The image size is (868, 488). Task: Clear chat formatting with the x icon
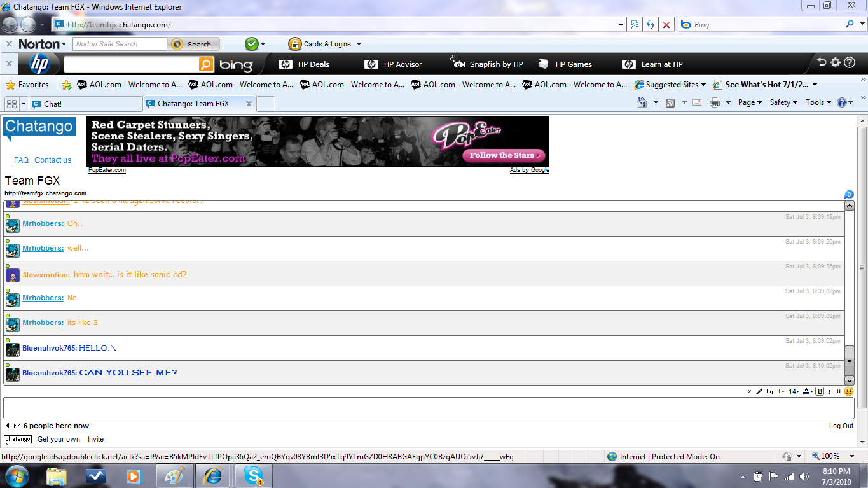point(750,392)
